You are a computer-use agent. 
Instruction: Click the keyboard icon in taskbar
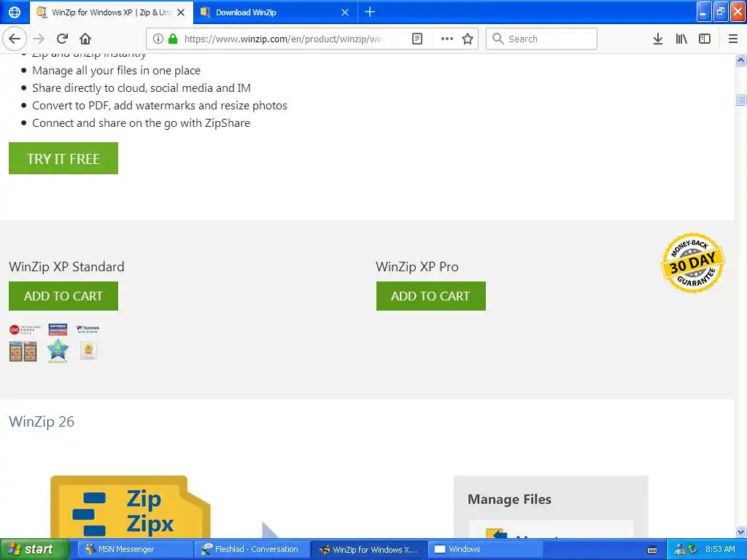(652, 550)
